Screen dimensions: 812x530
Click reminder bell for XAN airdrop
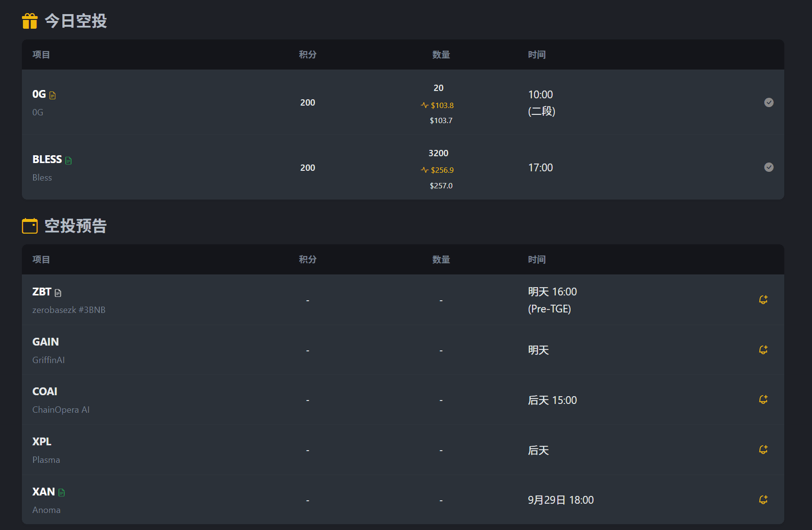click(x=763, y=500)
